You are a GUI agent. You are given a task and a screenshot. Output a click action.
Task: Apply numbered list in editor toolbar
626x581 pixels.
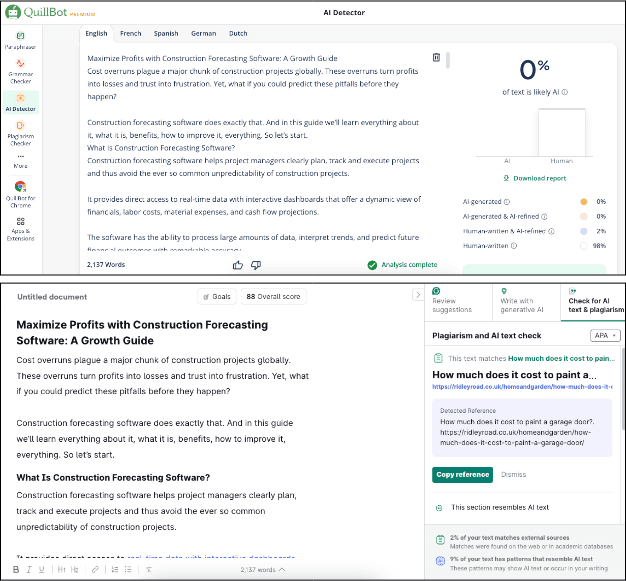coord(115,569)
